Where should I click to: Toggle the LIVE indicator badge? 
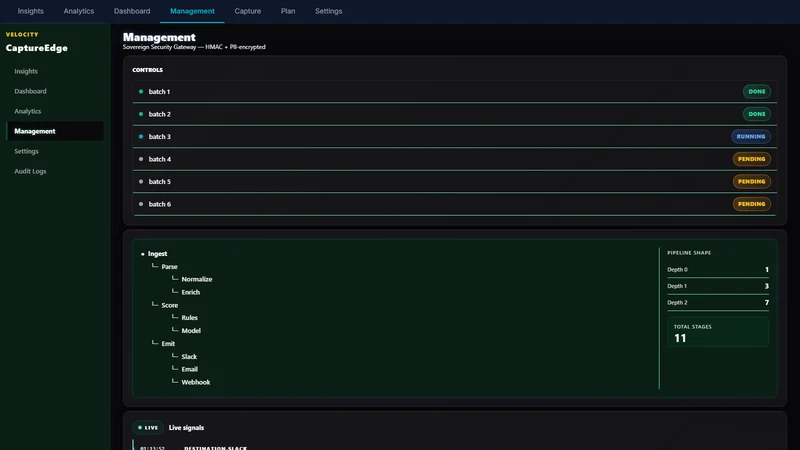(x=148, y=428)
